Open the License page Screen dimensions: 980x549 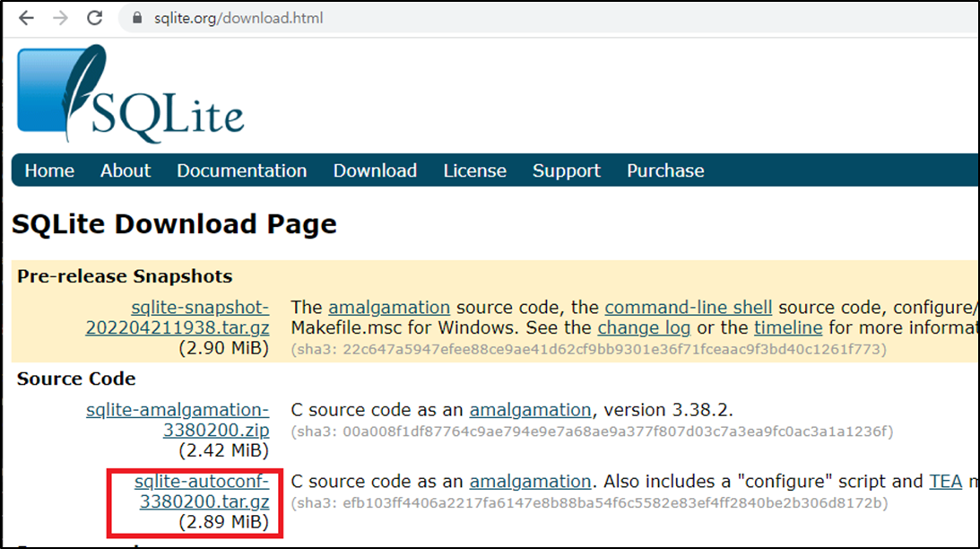[x=475, y=170]
